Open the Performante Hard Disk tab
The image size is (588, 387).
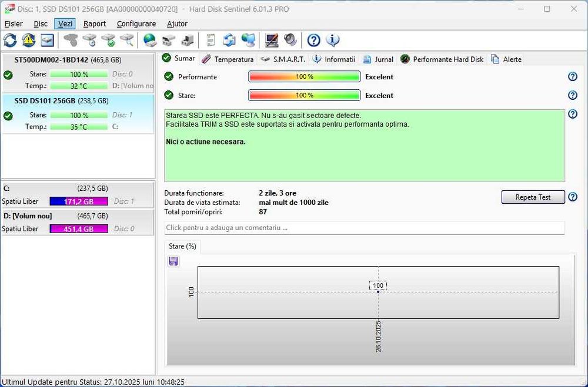[442, 59]
